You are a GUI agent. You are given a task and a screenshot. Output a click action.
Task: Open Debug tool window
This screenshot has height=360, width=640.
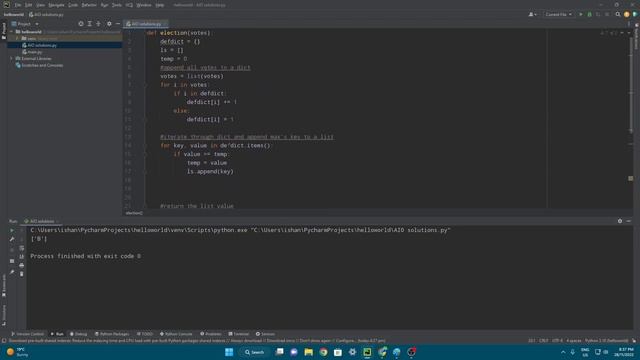coord(78,334)
